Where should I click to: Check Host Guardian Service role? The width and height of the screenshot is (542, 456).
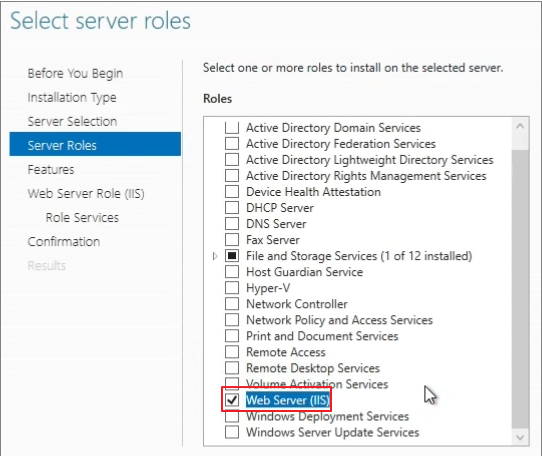(232, 272)
